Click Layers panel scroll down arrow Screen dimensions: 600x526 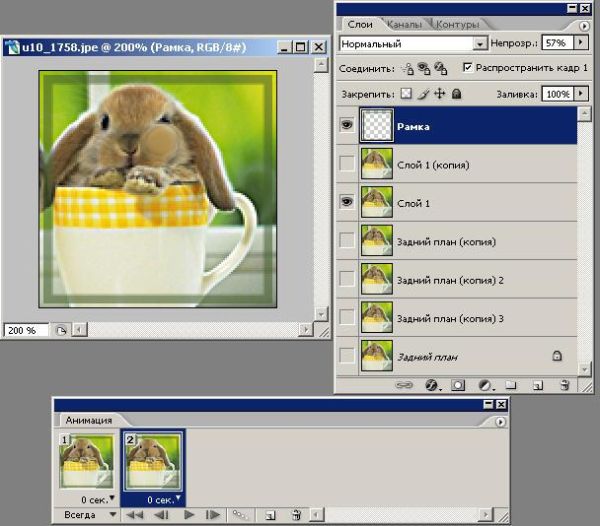(584, 369)
